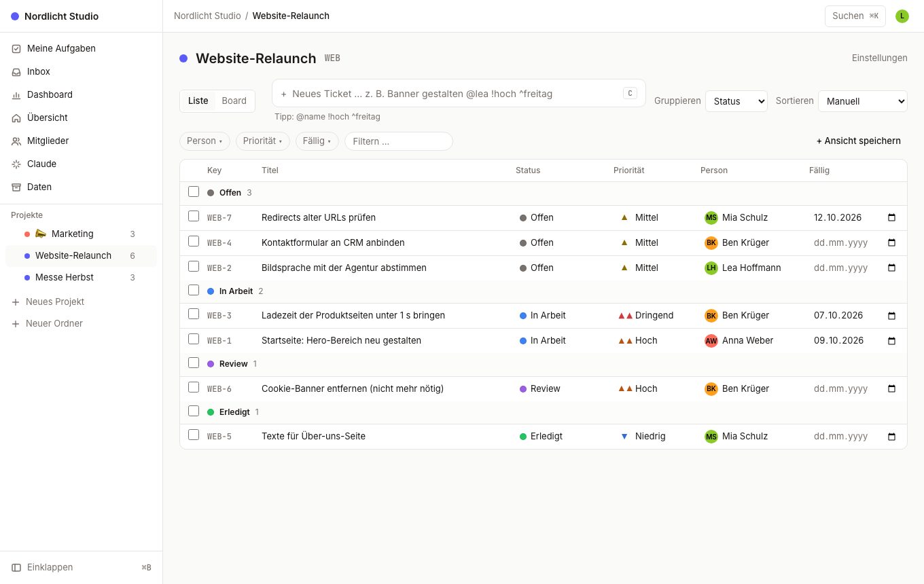This screenshot has width=924, height=584.
Task: Click Ansicht speichern button
Action: (859, 141)
